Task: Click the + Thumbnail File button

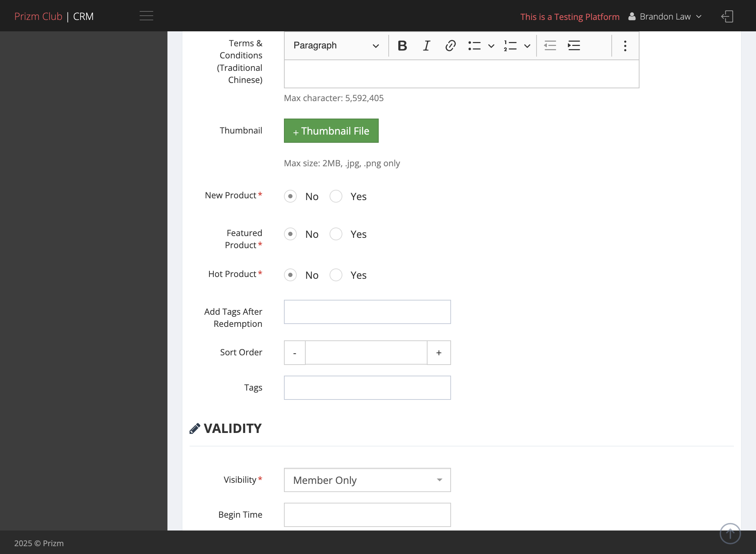Action: [331, 131]
